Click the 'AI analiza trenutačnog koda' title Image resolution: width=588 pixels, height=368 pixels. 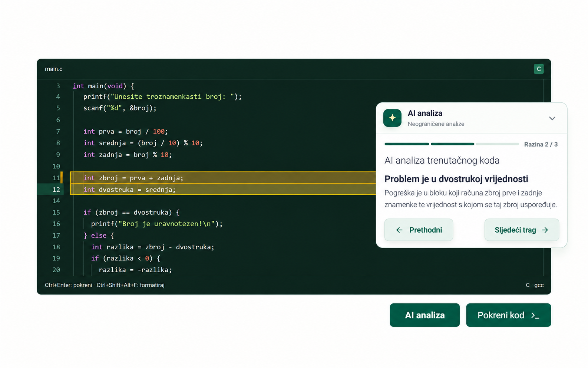(x=442, y=161)
